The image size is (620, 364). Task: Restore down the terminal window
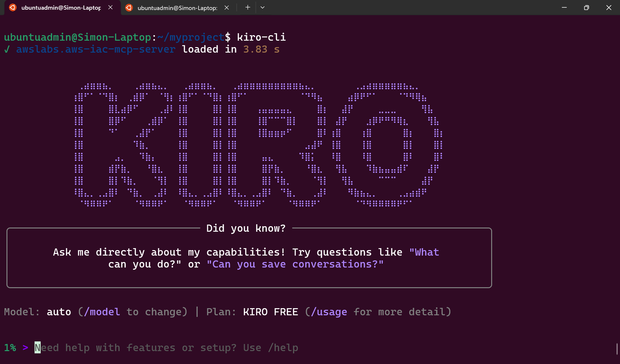point(586,7)
